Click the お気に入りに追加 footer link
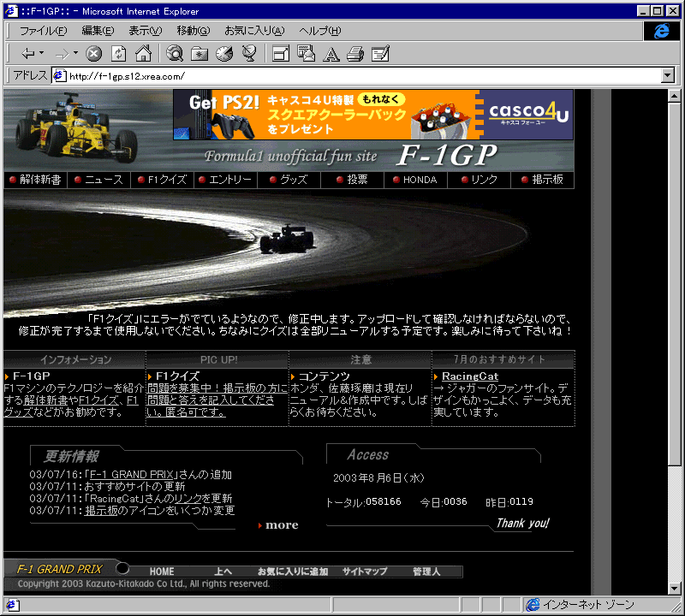685x616 pixels. pos(293,572)
